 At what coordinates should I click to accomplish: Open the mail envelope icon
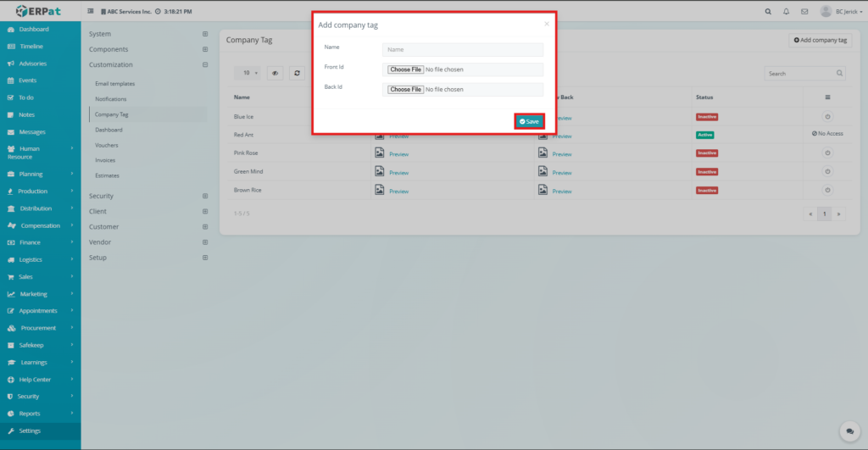coord(804,12)
